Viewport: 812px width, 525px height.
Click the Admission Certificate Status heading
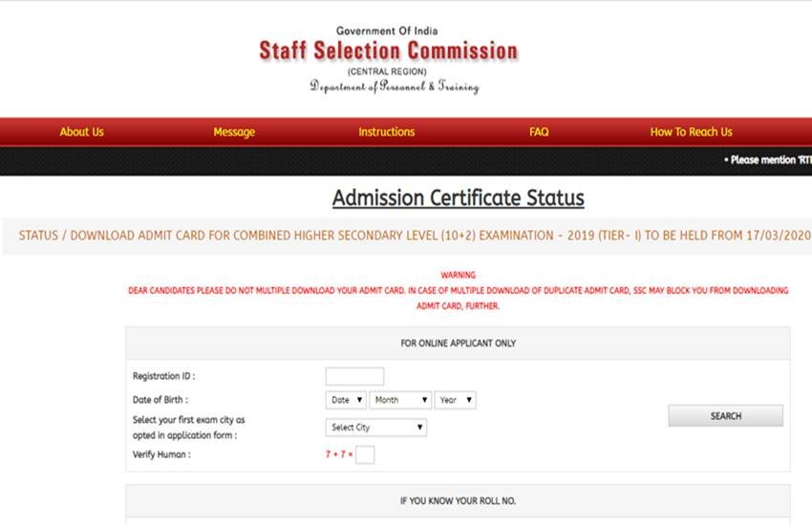[x=458, y=198]
